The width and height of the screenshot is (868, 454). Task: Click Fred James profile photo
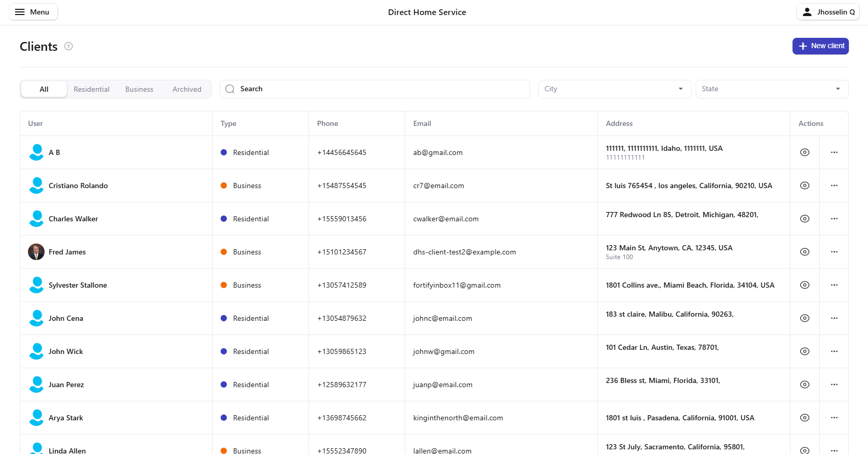click(x=36, y=252)
